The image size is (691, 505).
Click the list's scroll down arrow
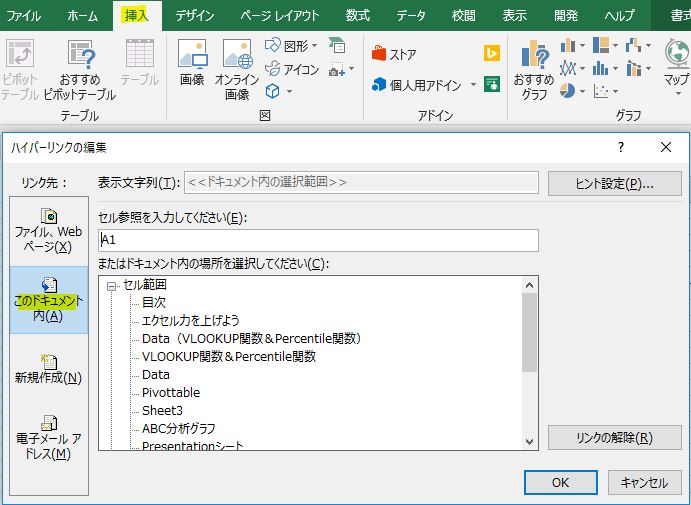[x=530, y=441]
